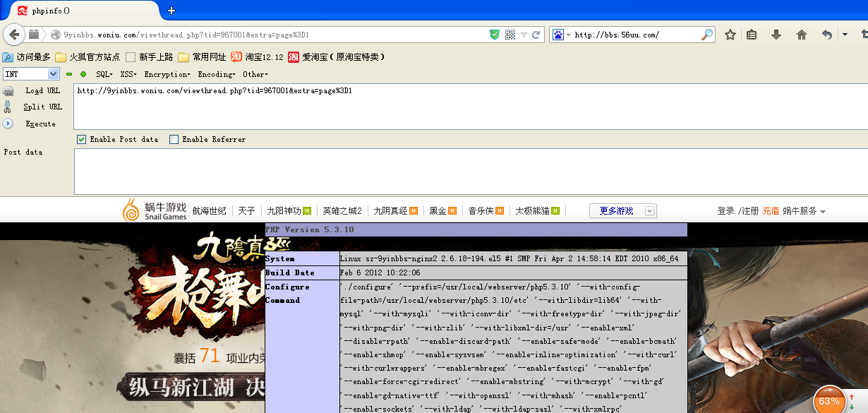Open HackBar INT type combo box
This screenshot has height=413, width=868.
coord(31,74)
